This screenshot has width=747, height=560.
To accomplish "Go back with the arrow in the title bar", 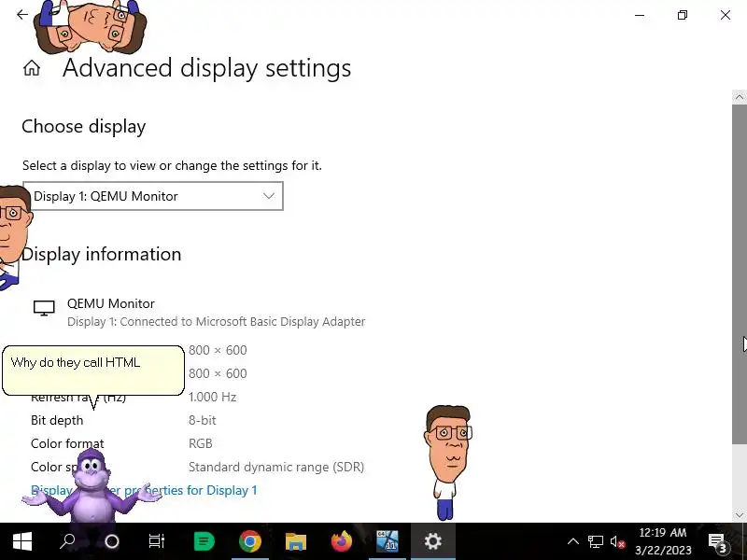I will click(x=21, y=15).
